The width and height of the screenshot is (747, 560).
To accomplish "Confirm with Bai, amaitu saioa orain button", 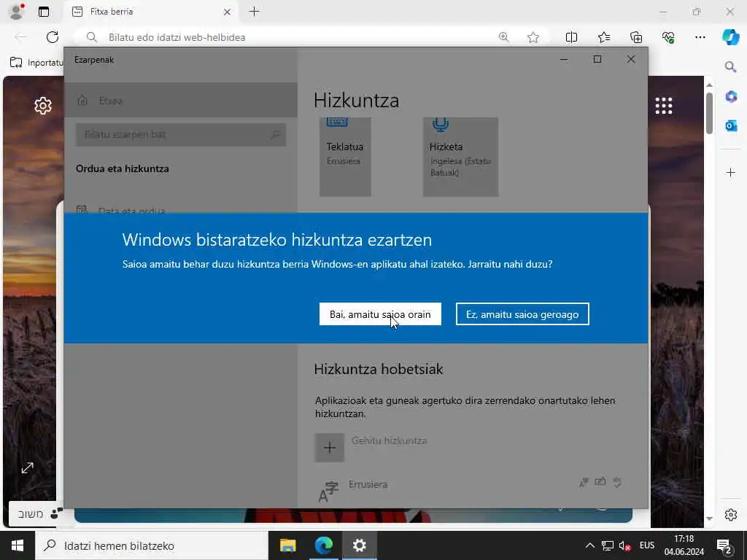I will click(380, 314).
